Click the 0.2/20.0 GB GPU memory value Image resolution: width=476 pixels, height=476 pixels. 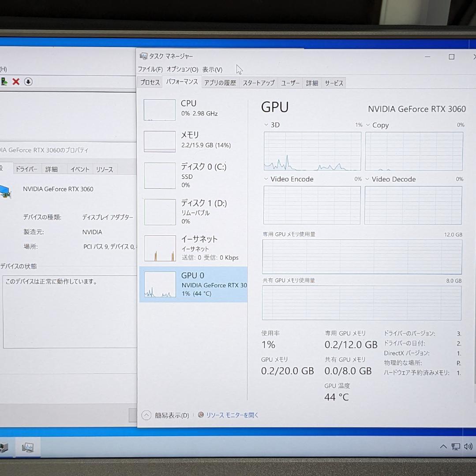pos(287,371)
